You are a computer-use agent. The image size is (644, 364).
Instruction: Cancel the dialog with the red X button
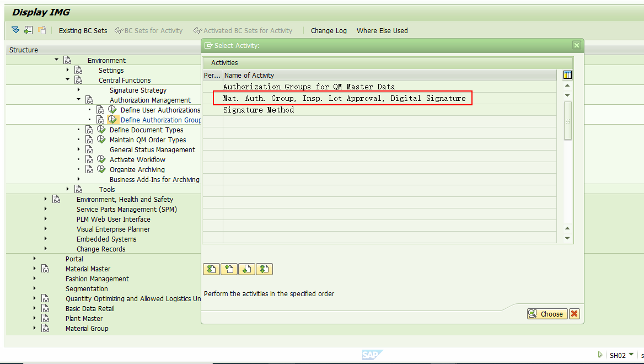[x=574, y=314]
